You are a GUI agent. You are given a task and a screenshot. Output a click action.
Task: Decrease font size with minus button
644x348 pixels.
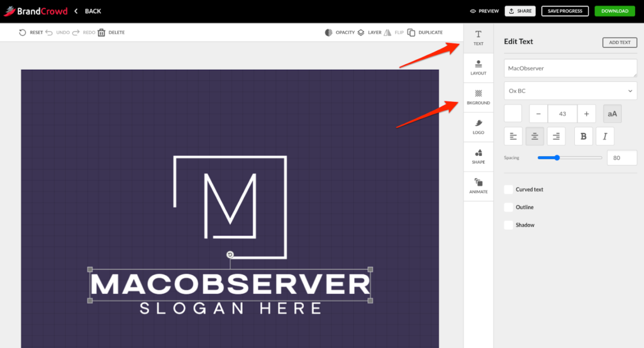[538, 114]
